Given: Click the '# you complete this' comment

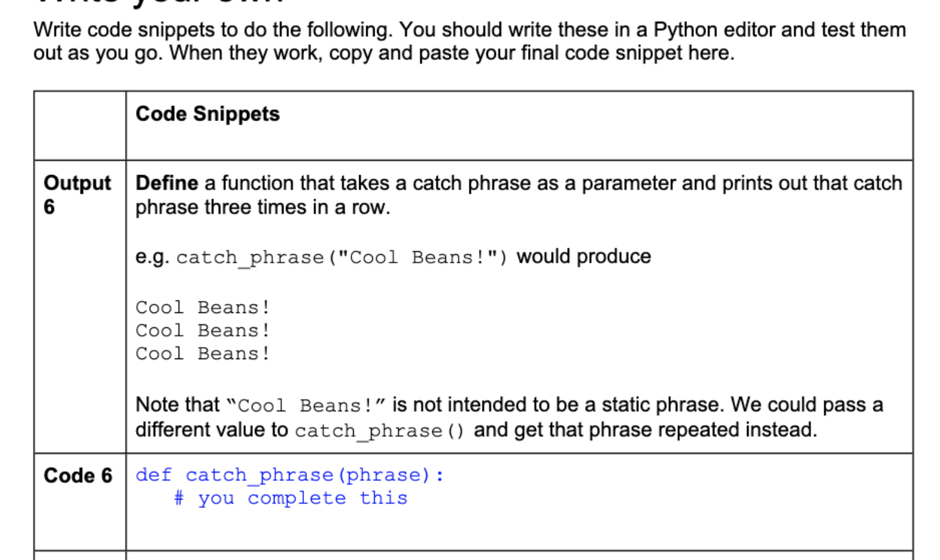Looking at the screenshot, I should [291, 499].
